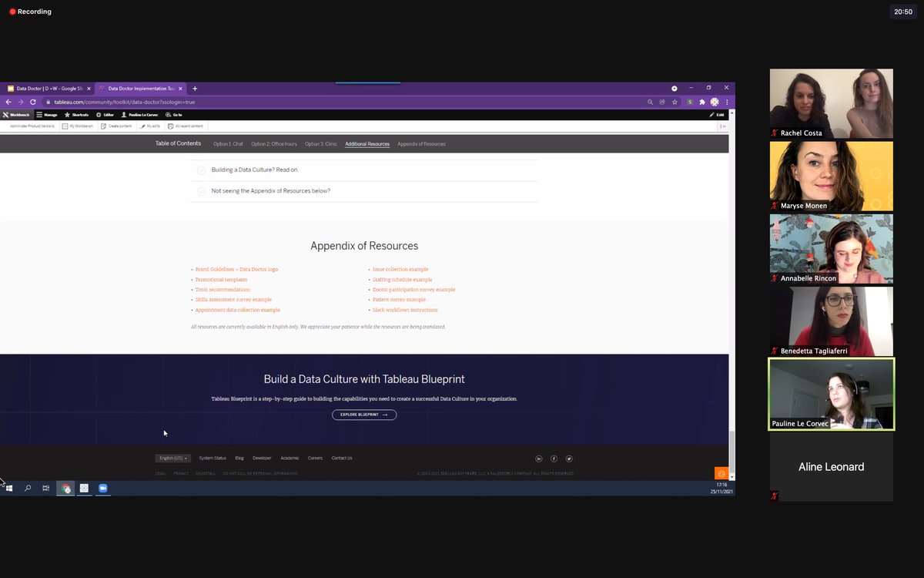Click the taskbar search magnifier
Viewport: 924px width, 578px height.
pyautogui.click(x=28, y=488)
